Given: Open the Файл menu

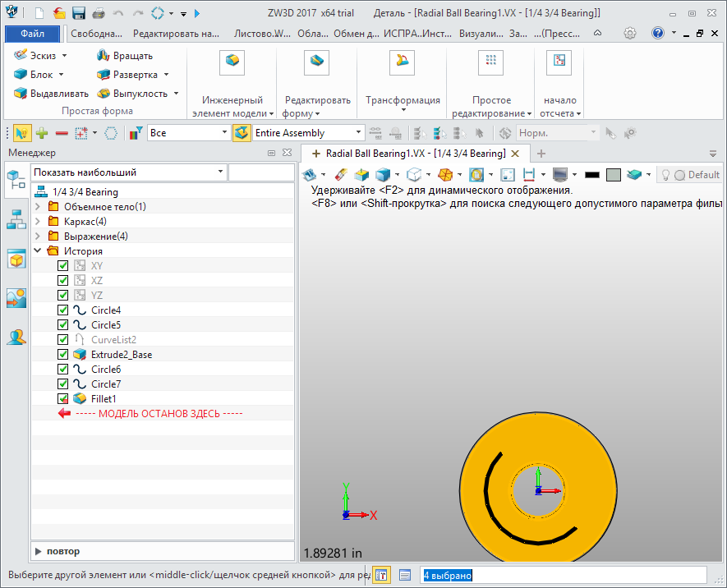Looking at the screenshot, I should [32, 34].
